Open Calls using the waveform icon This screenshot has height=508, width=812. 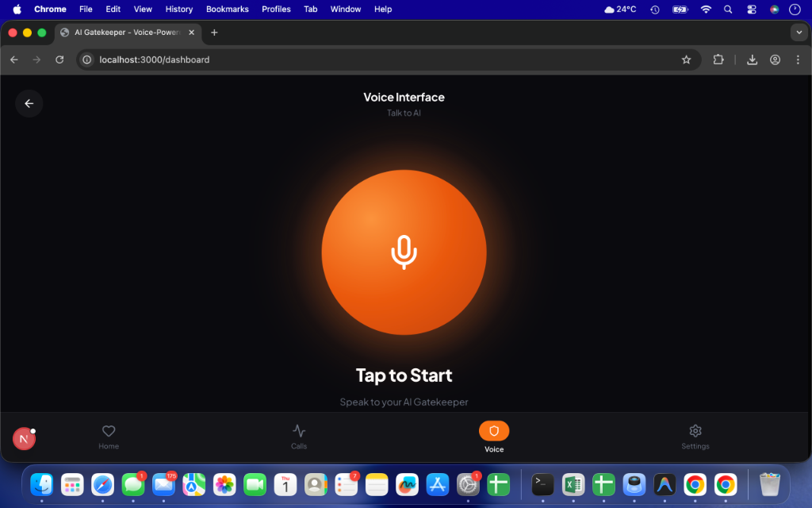(299, 433)
